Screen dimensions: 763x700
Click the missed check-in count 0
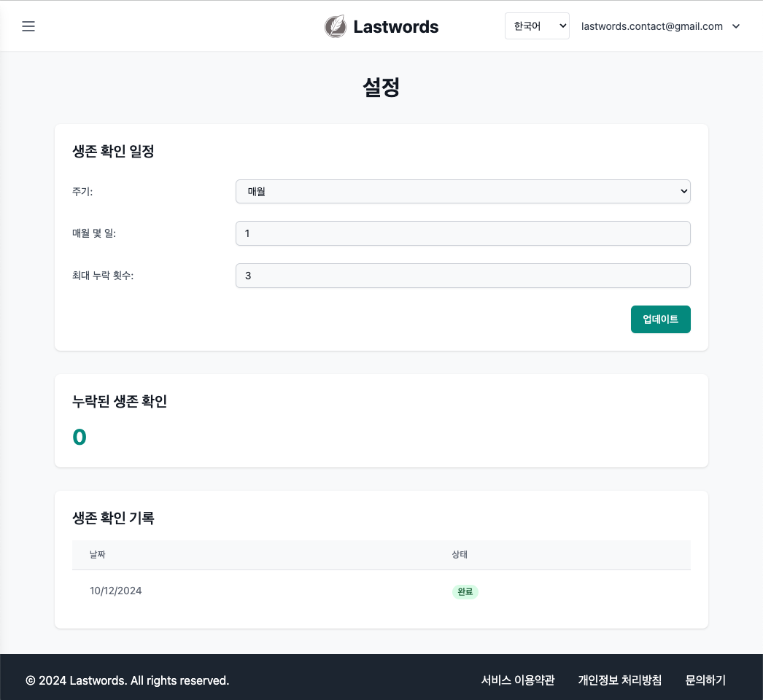pos(80,437)
